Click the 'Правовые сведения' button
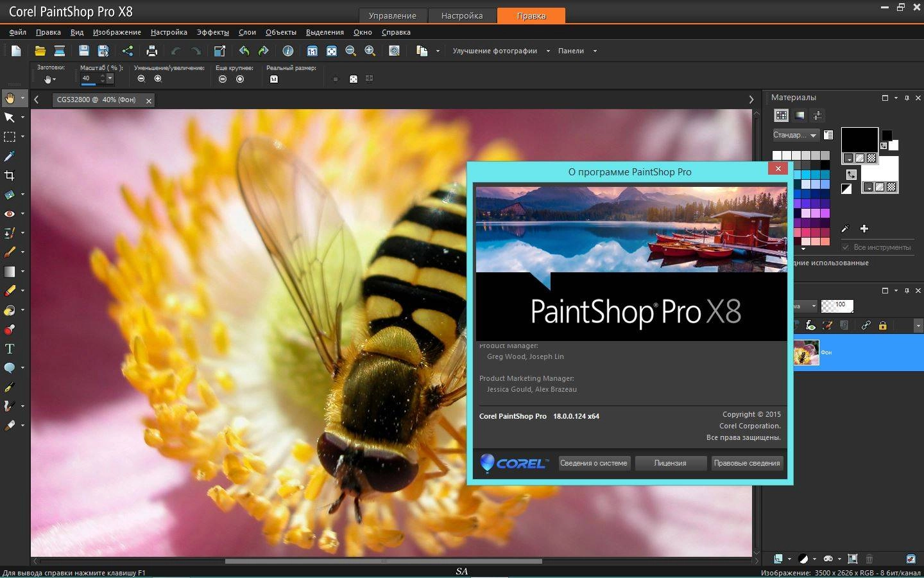 coord(747,463)
